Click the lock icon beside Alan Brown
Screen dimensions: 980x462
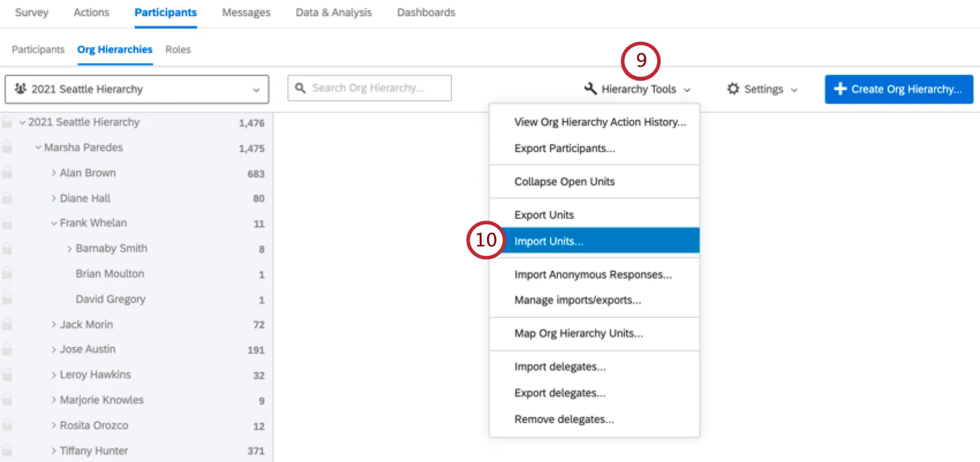(7, 173)
